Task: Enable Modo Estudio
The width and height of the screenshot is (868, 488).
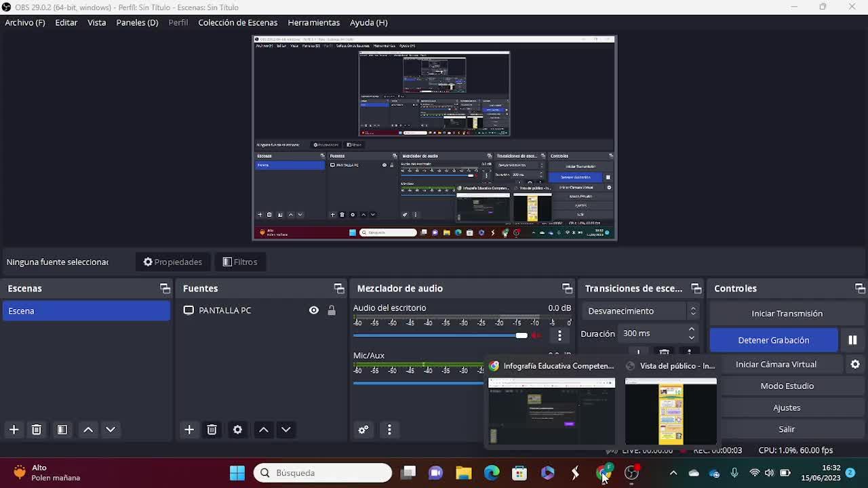Action: point(787,386)
